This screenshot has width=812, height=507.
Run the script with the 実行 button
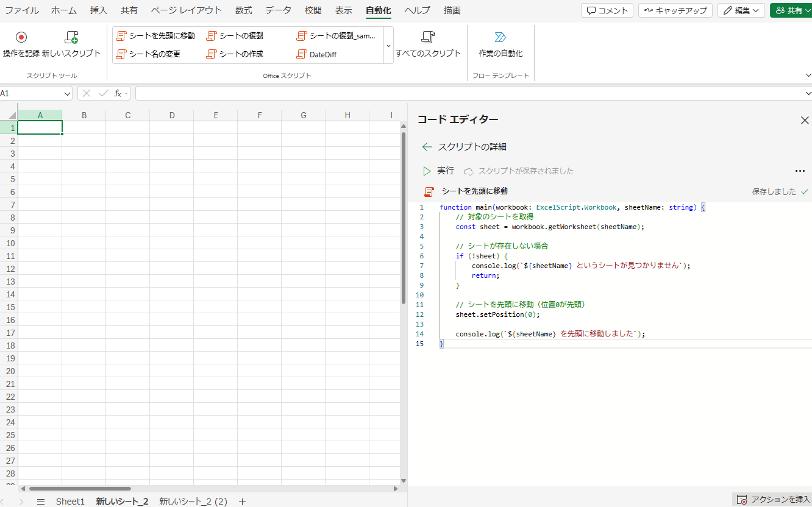click(x=441, y=171)
